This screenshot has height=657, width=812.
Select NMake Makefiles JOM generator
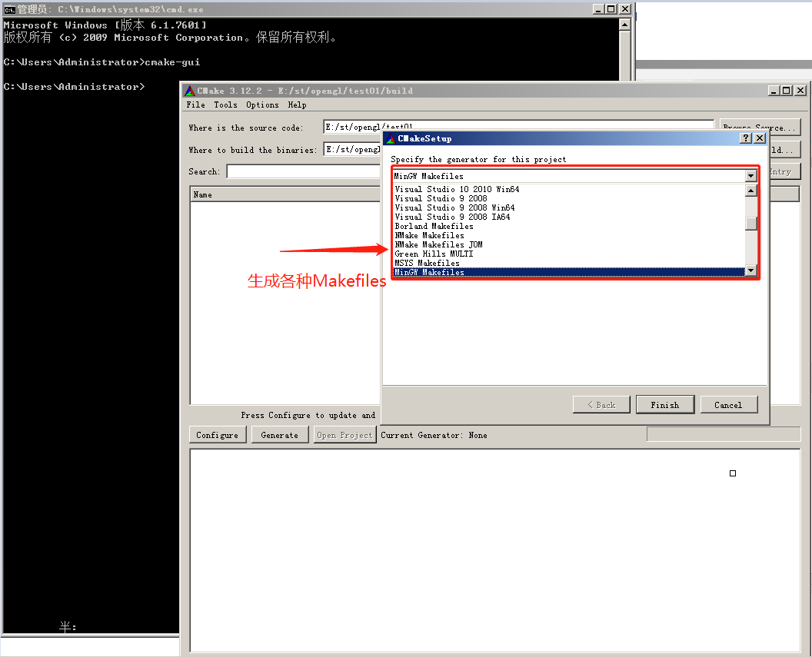(x=568, y=244)
